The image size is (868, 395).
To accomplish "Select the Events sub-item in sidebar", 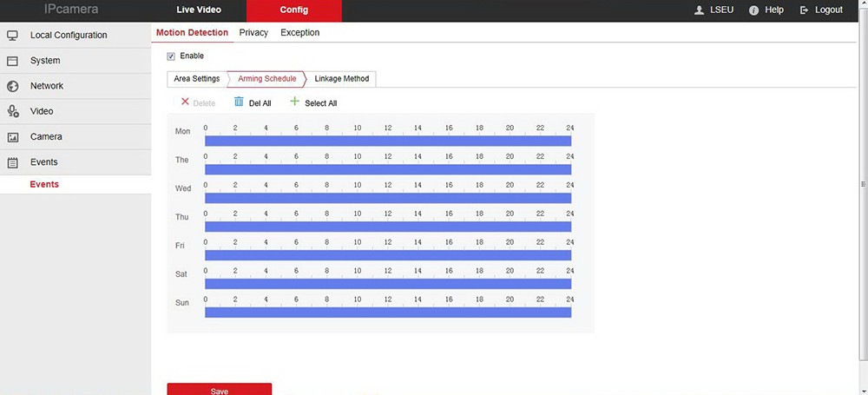I will [x=44, y=184].
